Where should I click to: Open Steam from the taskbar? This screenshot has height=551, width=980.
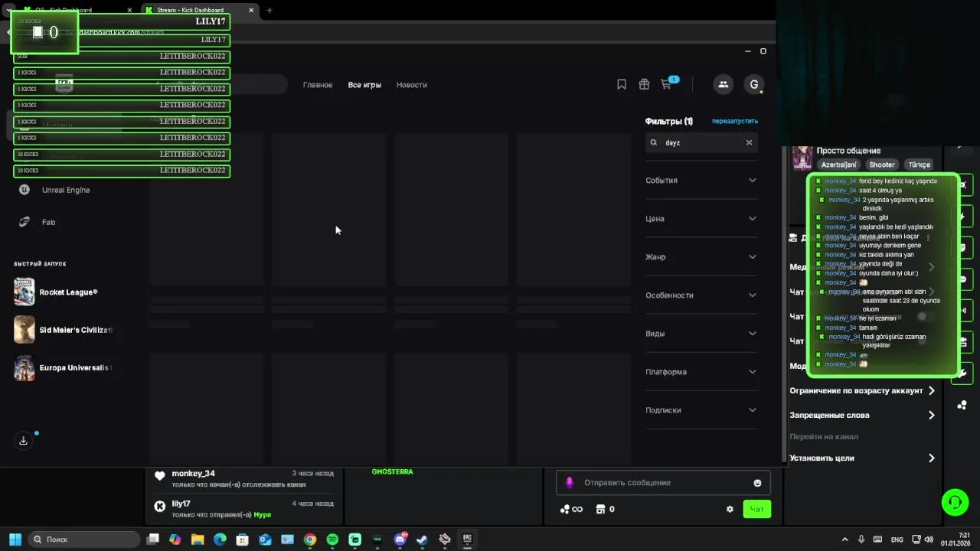422,540
